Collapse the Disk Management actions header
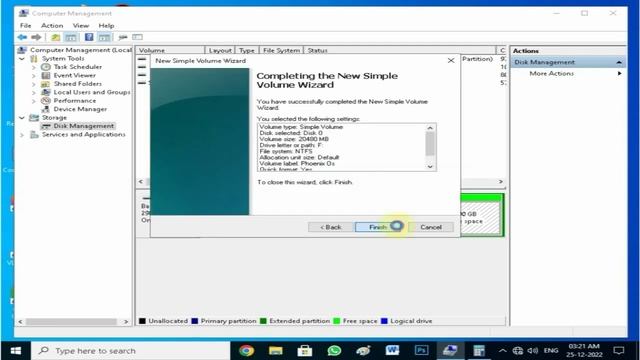This screenshot has height=360, width=640. click(619, 62)
